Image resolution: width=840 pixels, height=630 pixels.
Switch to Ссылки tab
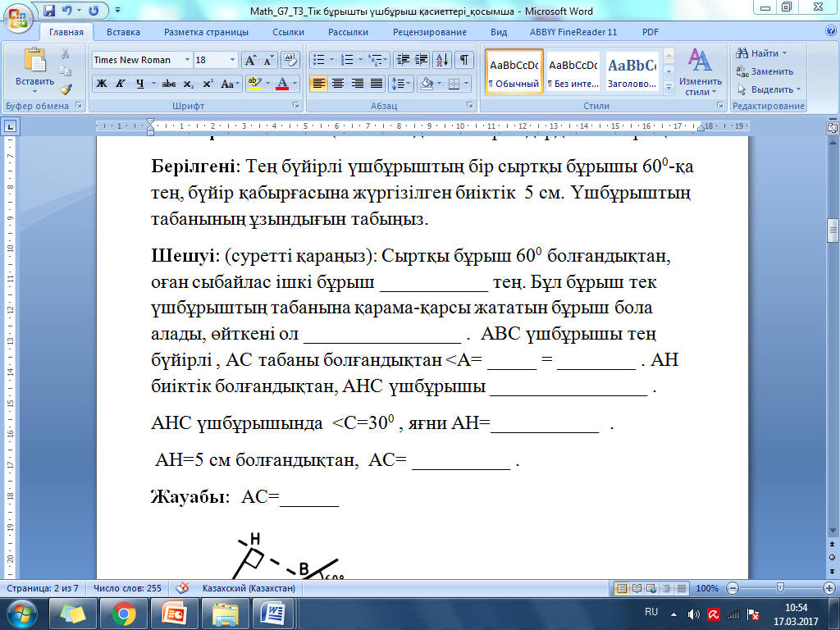tap(288, 32)
